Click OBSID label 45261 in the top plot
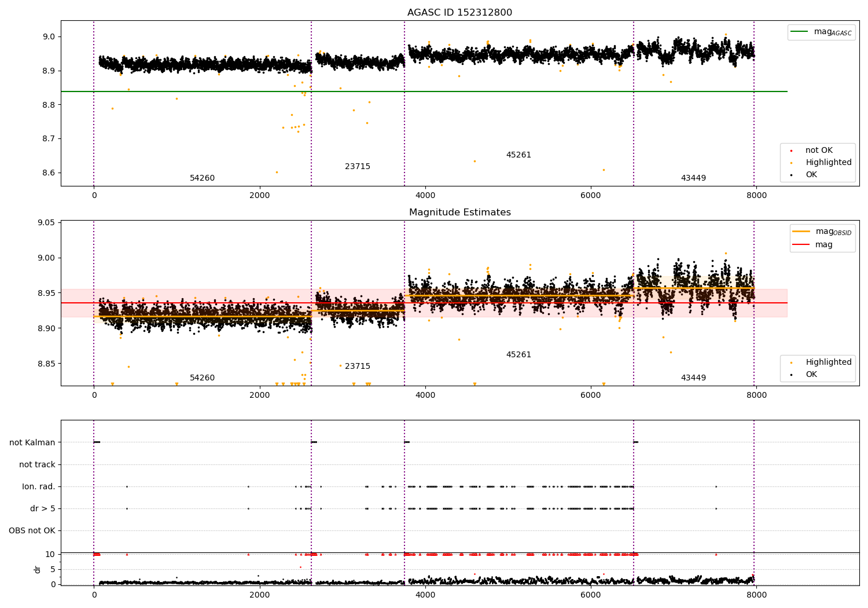The height and width of the screenshot is (608, 868). coord(518,155)
